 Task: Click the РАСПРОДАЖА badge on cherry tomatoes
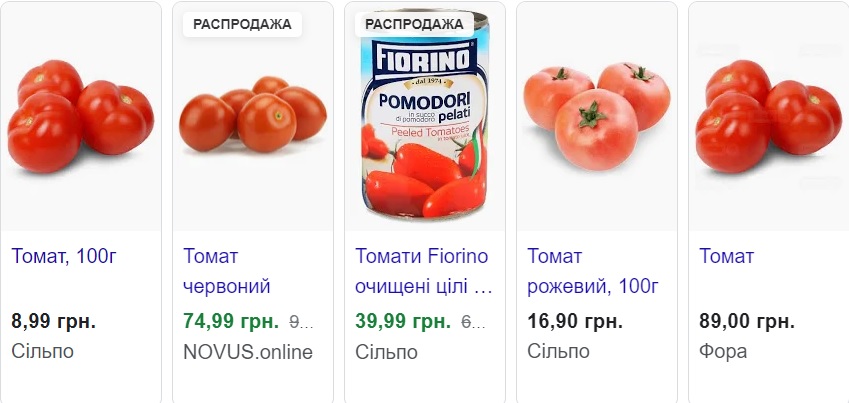[242, 24]
